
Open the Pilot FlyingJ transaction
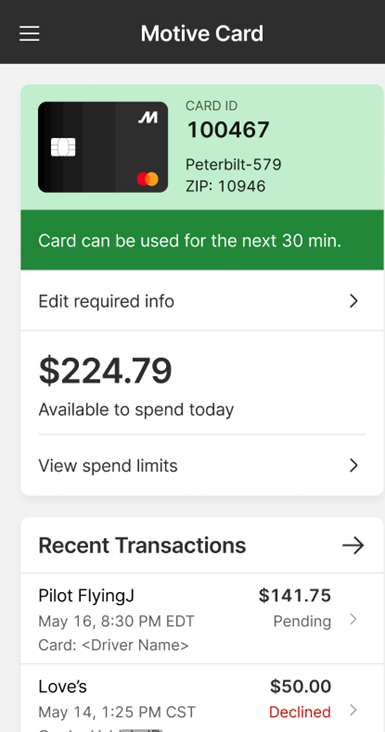tap(202, 619)
